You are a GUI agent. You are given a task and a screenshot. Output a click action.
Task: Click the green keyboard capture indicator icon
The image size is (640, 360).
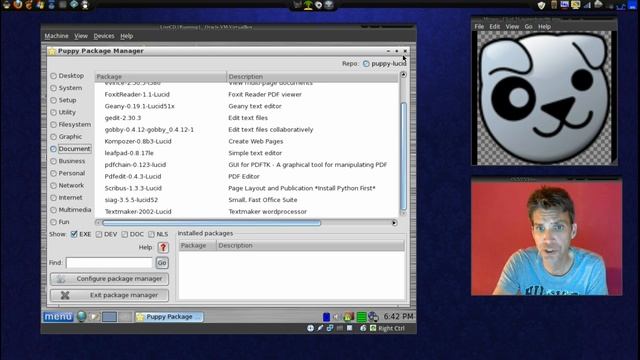point(373,328)
